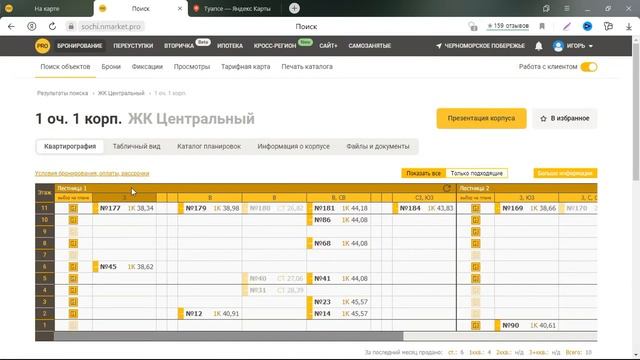Open browser downloads icon
Viewport: 640px width, 360px height.
tap(629, 27)
